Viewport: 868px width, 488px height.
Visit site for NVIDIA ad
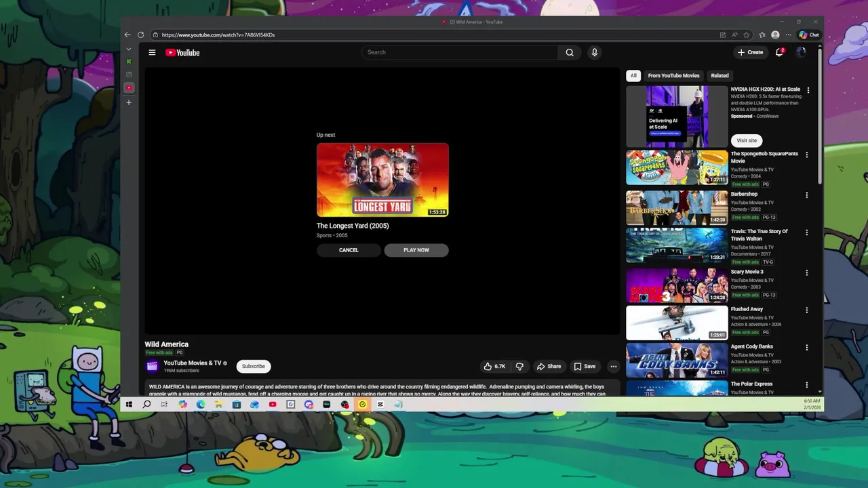(x=747, y=140)
